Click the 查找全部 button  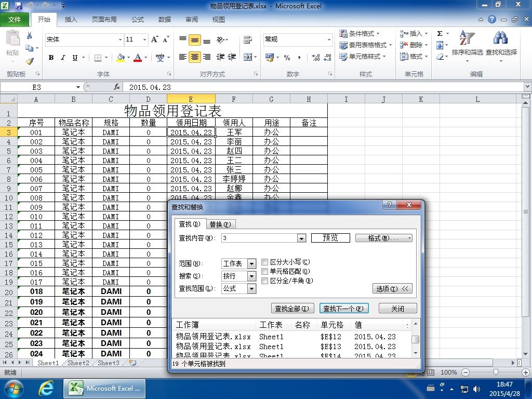[x=292, y=309]
